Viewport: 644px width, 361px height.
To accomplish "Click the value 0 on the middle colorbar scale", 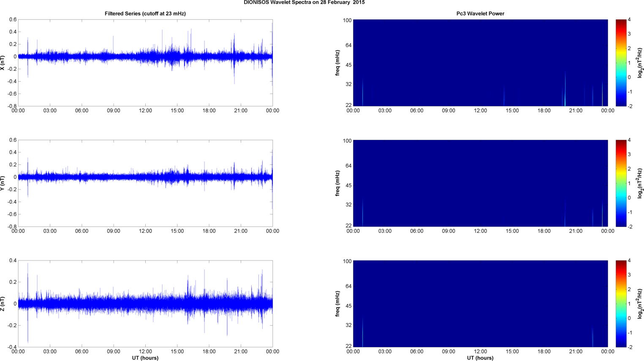I will 629,198.
